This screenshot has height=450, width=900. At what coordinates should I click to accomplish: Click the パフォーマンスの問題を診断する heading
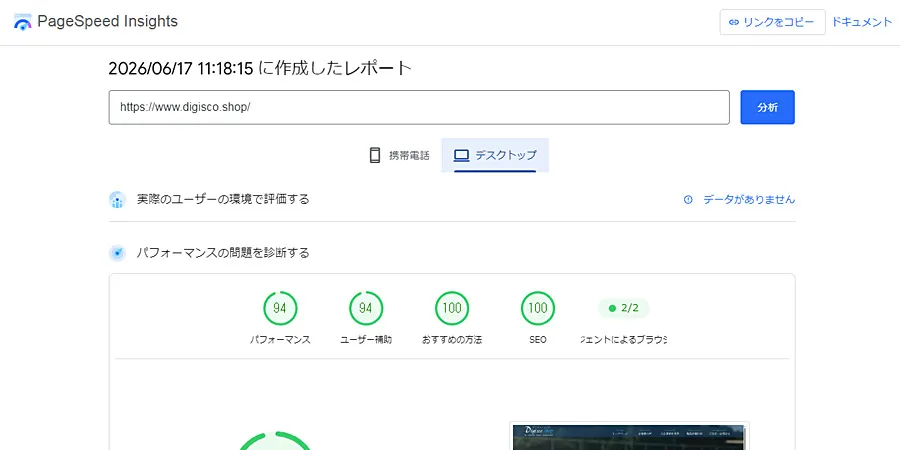coord(223,253)
